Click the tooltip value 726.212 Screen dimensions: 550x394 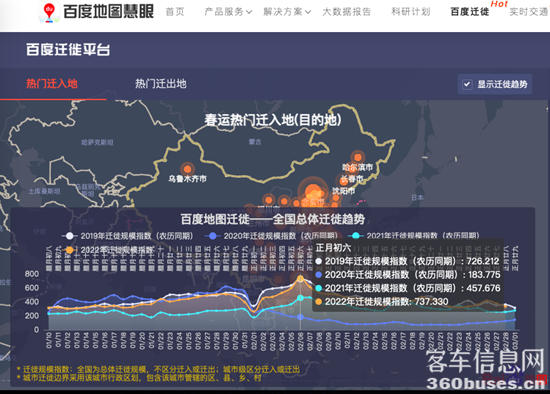(x=483, y=261)
